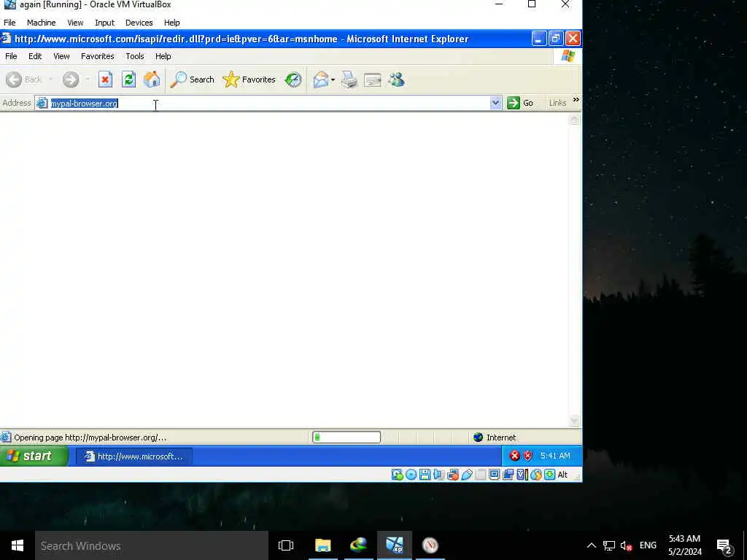
Task: Click the page icon in the address bar
Action: click(x=42, y=103)
